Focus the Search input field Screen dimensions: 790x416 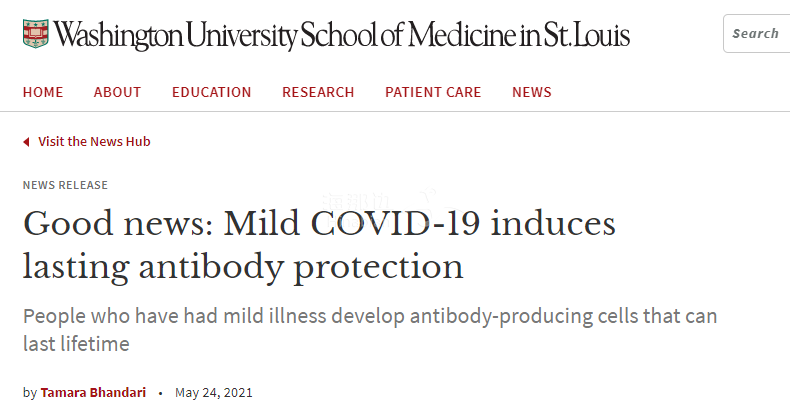757,34
